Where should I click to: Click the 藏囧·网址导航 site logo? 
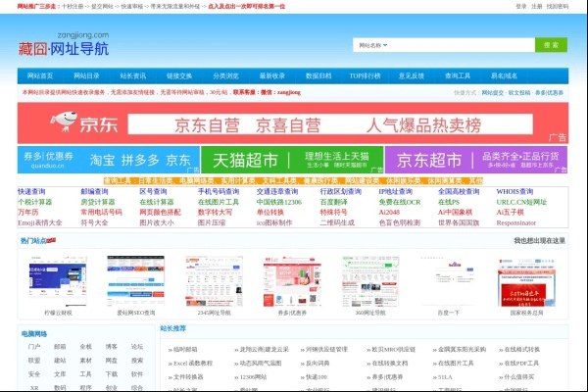[x=64, y=44]
